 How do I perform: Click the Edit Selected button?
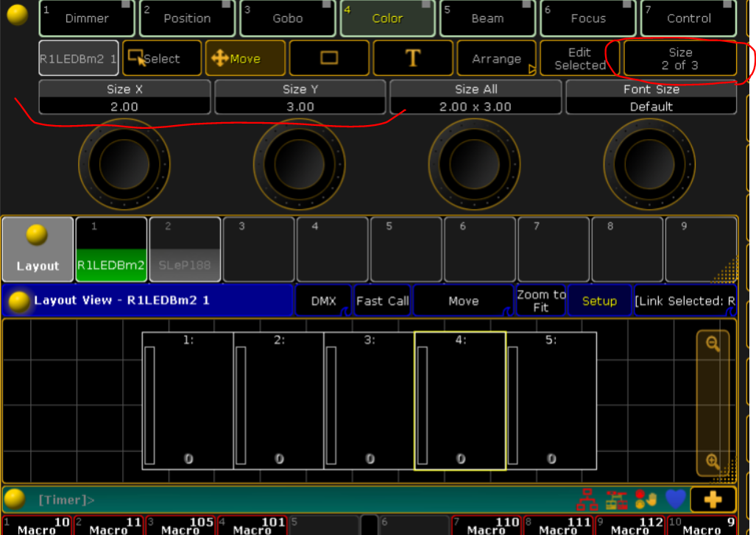click(580, 58)
